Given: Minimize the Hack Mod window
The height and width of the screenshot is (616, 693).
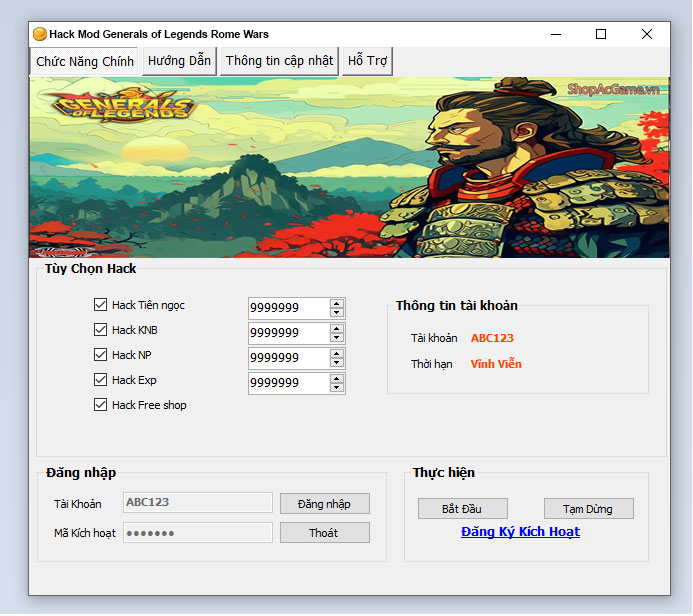Looking at the screenshot, I should tap(556, 34).
